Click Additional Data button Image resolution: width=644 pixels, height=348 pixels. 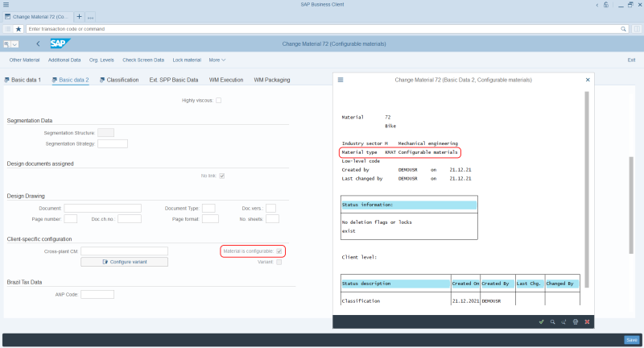coord(64,60)
